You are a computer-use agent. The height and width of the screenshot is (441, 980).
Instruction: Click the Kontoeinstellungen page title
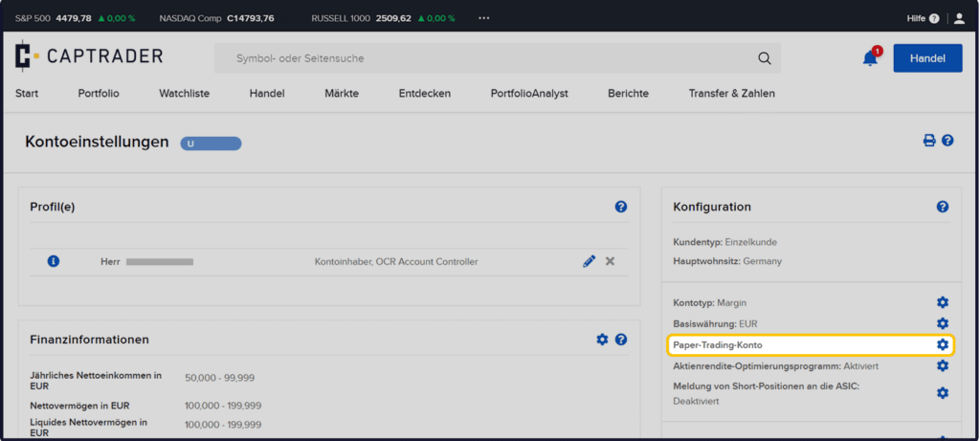97,142
